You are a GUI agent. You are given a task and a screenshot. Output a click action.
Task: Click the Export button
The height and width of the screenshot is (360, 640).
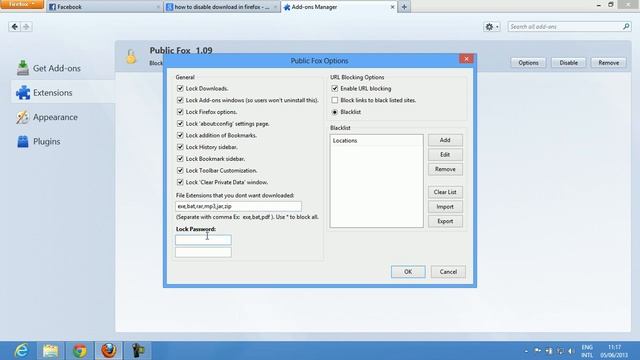pos(445,221)
